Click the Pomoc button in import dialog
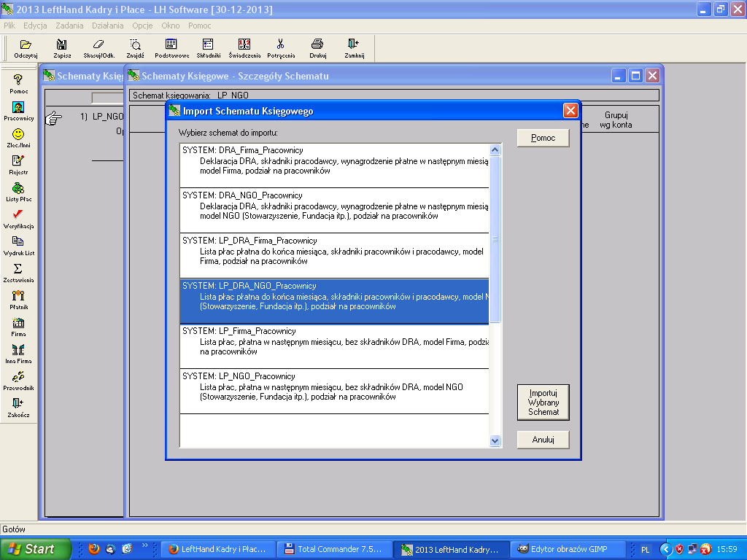 tap(543, 138)
